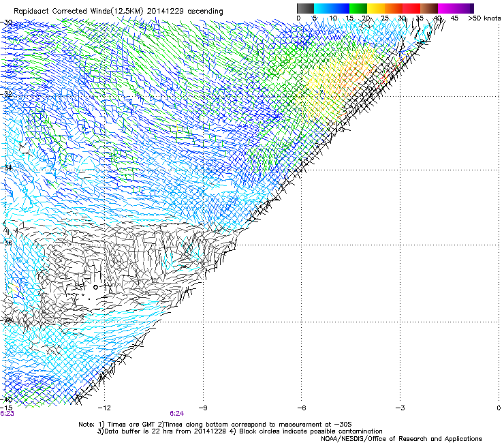This screenshot has height=443, width=504.
Task: Click the yellow 20-25 knots legend segment
Action: point(376,8)
